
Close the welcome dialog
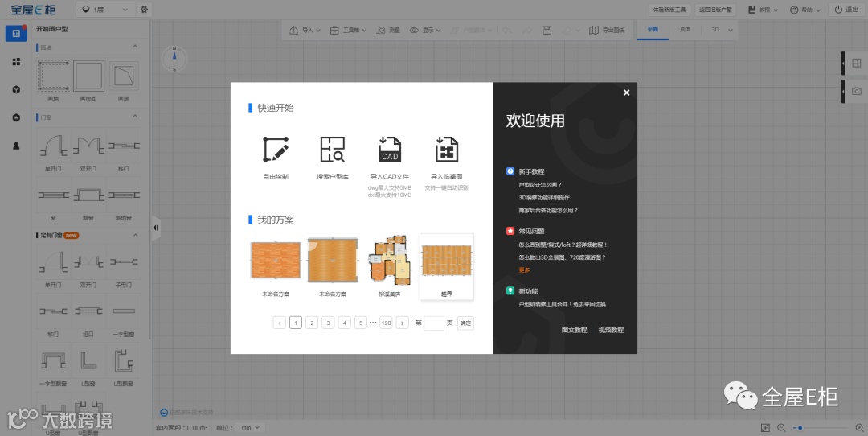[626, 93]
